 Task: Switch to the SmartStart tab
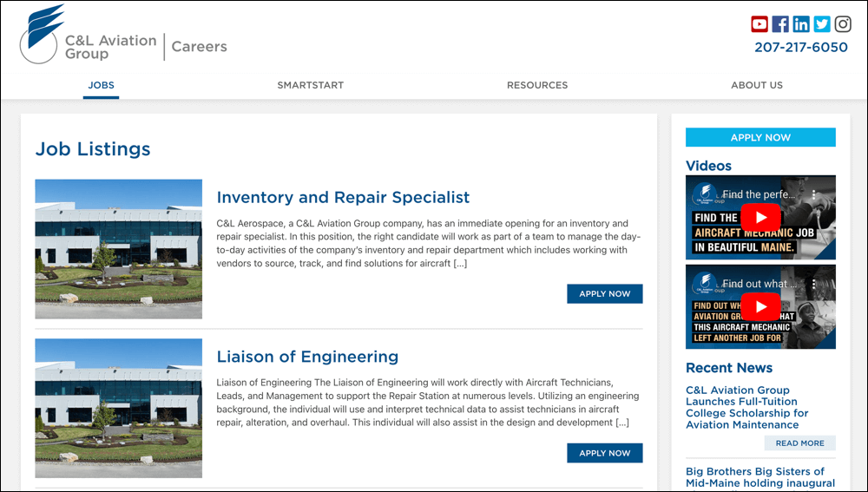pyautogui.click(x=311, y=85)
